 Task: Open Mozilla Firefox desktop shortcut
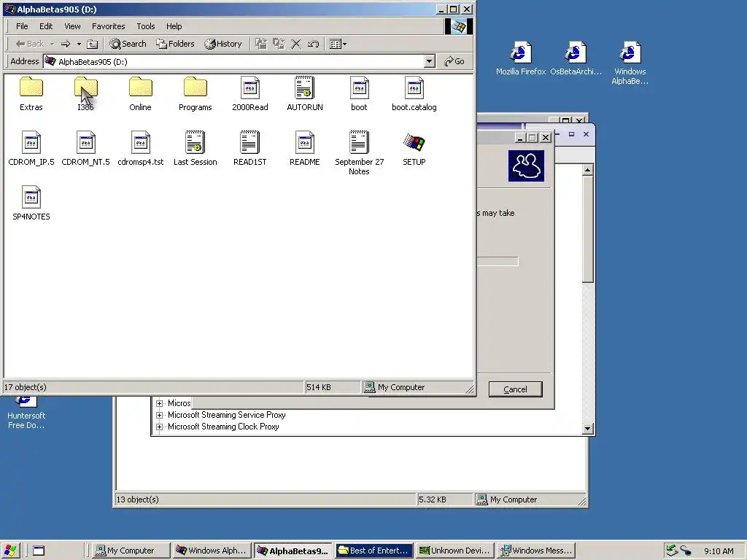coord(521,58)
